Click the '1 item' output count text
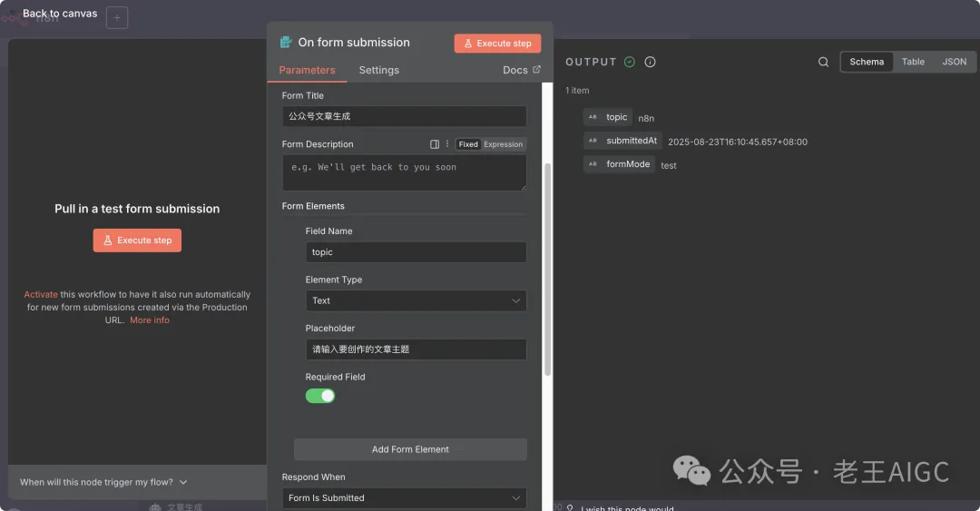This screenshot has width=980, height=511. pos(577,91)
